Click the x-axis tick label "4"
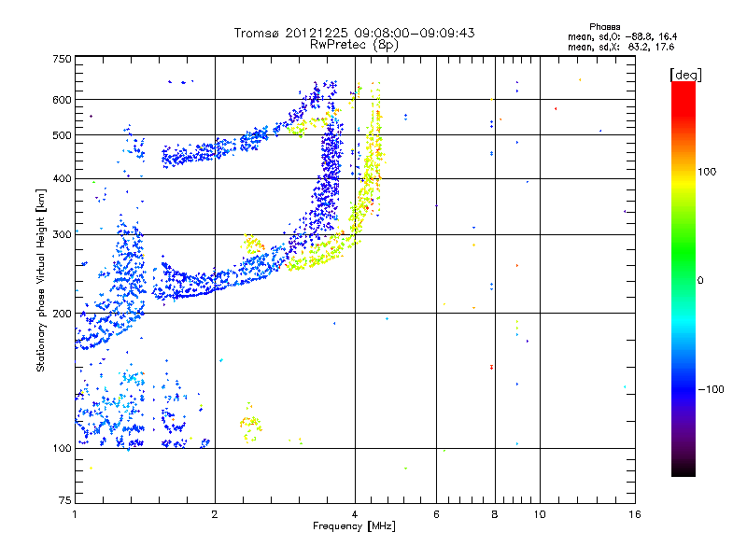Image resolution: width=747 pixels, height=560 pixels. [x=355, y=514]
